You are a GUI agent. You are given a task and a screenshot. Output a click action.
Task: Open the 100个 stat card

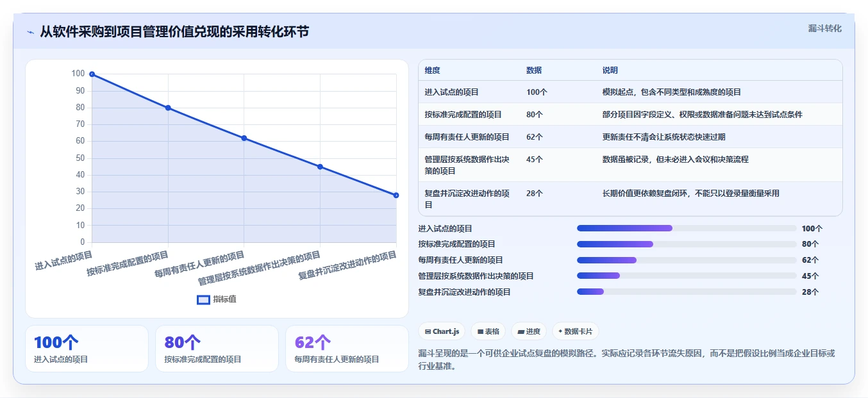click(87, 349)
